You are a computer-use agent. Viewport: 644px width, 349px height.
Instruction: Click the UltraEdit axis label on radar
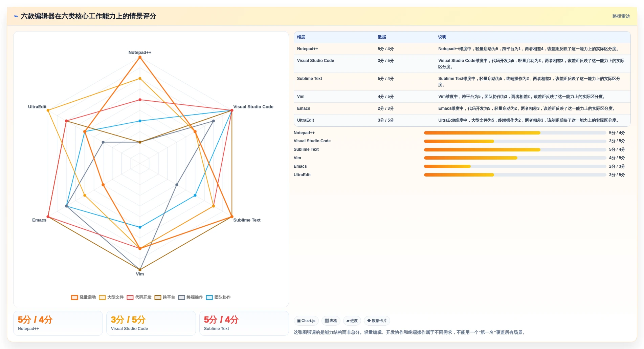click(x=37, y=107)
